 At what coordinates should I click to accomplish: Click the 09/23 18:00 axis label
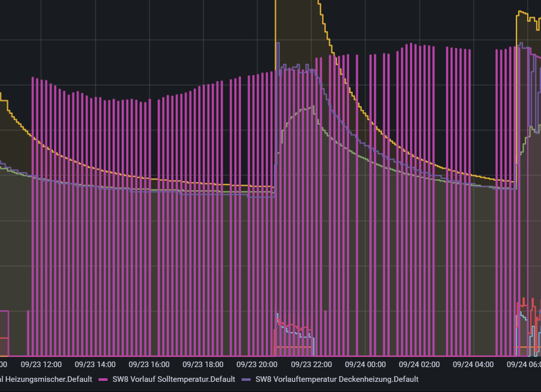203,365
